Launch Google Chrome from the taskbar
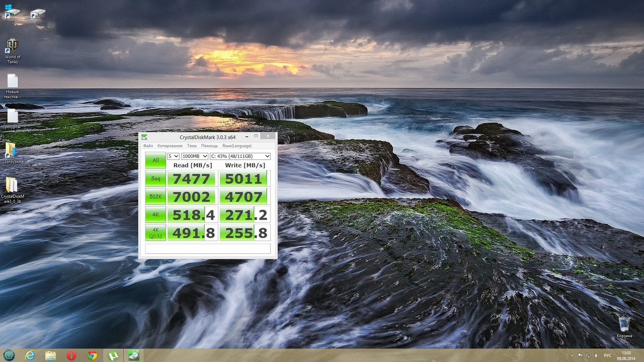This screenshot has width=644, height=362. click(92, 355)
